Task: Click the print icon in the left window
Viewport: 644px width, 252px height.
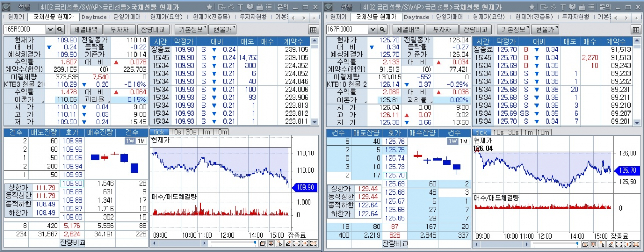Action: pyautogui.click(x=259, y=7)
